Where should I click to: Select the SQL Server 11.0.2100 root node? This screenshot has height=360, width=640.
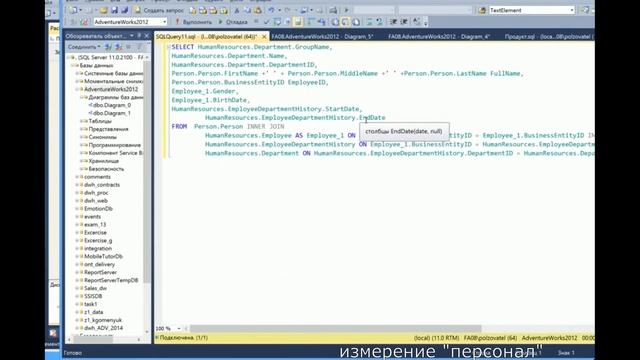pos(110,58)
